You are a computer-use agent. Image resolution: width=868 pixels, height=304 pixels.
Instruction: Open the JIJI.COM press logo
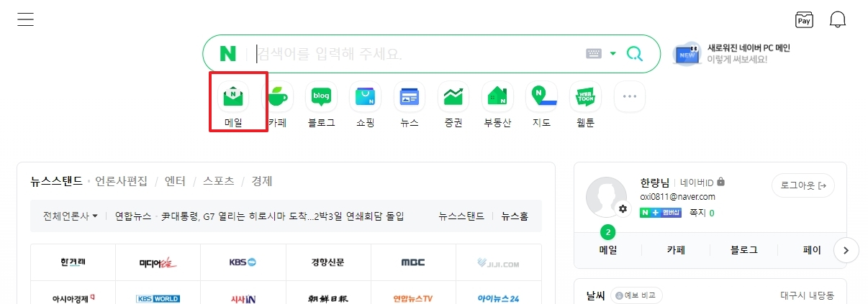point(498,262)
